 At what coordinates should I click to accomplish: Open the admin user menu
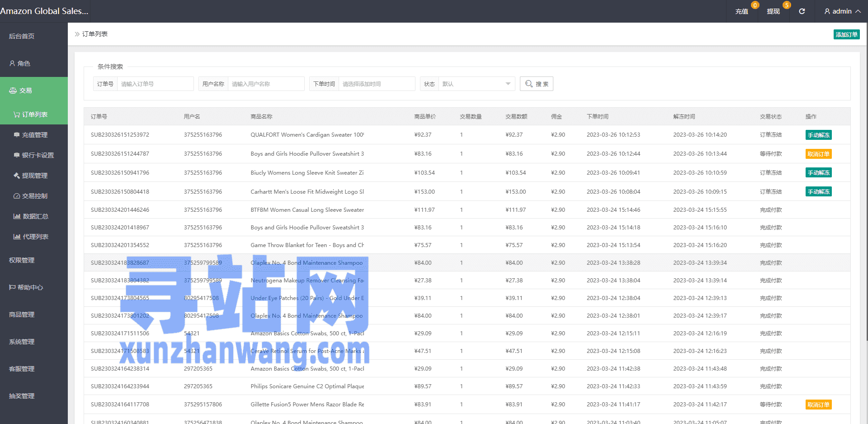[842, 11]
